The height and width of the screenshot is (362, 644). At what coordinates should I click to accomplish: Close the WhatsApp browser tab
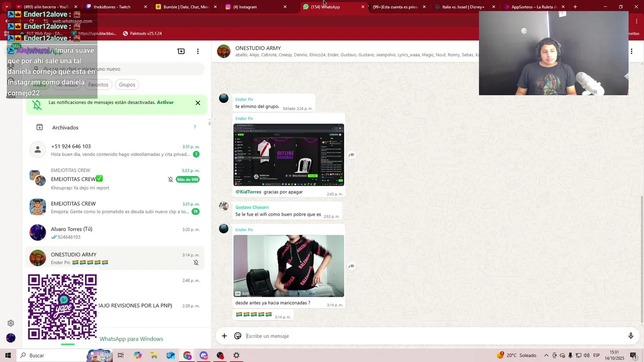click(363, 7)
